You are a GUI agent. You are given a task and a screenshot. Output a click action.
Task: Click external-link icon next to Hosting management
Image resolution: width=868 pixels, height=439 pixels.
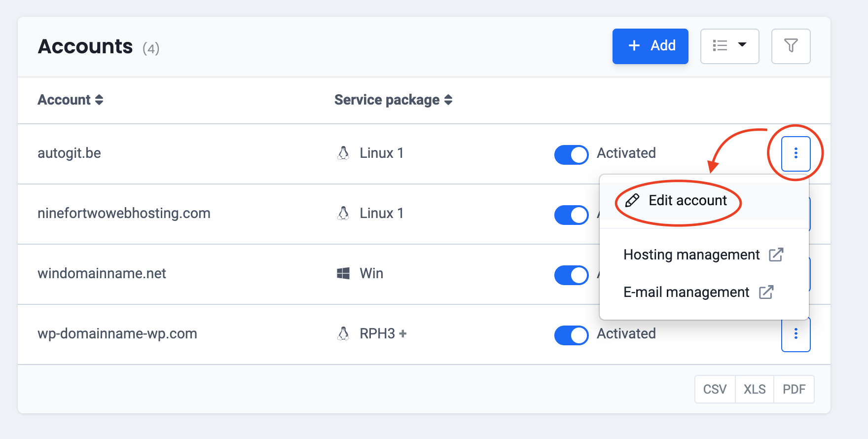point(776,255)
